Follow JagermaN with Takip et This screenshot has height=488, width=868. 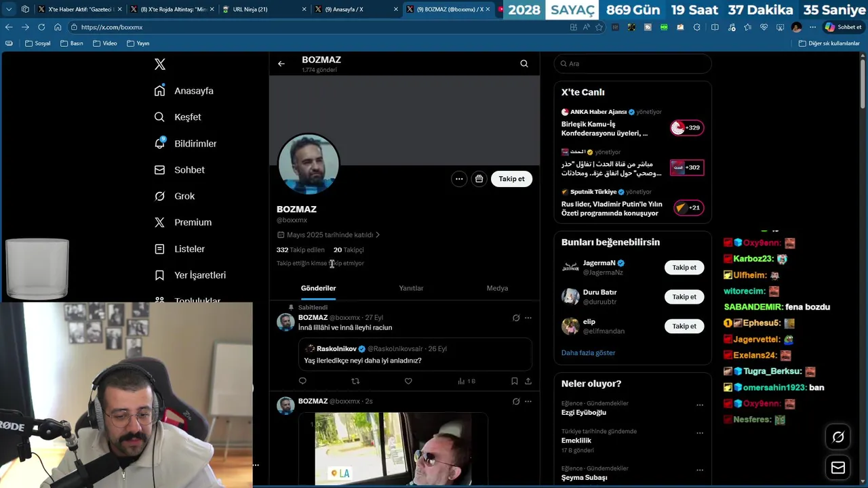click(x=684, y=268)
